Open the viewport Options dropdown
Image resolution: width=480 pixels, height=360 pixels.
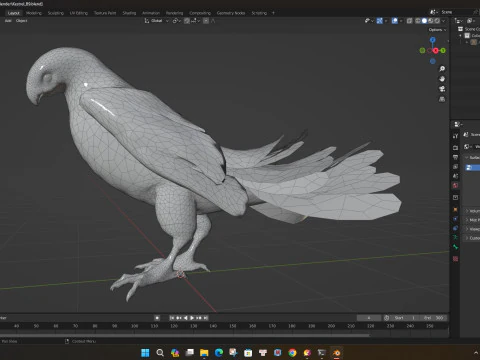pyautogui.click(x=437, y=30)
